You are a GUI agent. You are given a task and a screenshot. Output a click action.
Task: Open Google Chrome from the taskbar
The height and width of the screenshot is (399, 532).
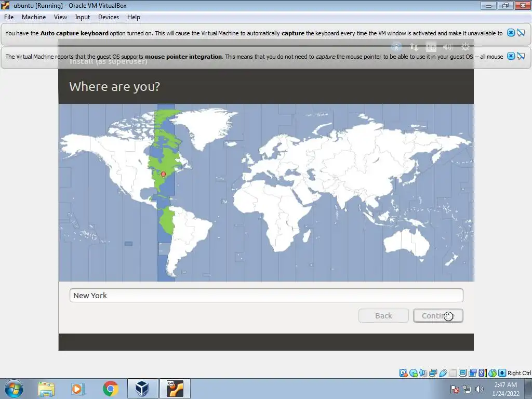(x=110, y=389)
